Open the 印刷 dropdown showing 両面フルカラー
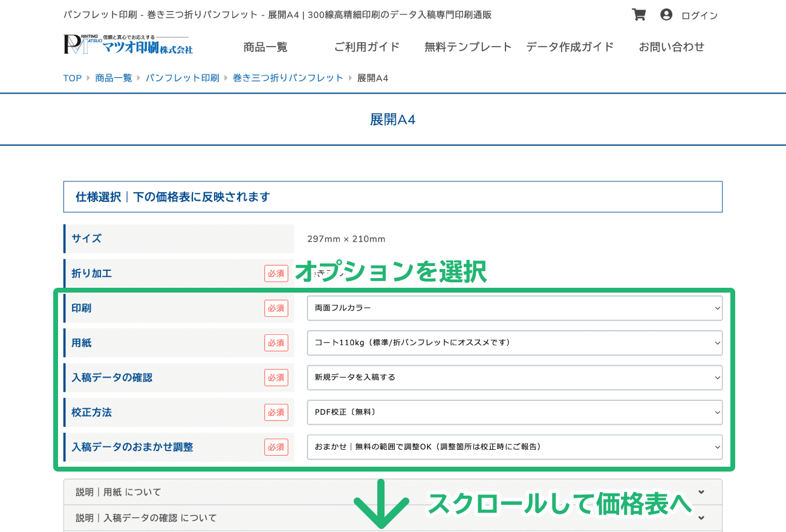This screenshot has height=532, width=786. 514,308
